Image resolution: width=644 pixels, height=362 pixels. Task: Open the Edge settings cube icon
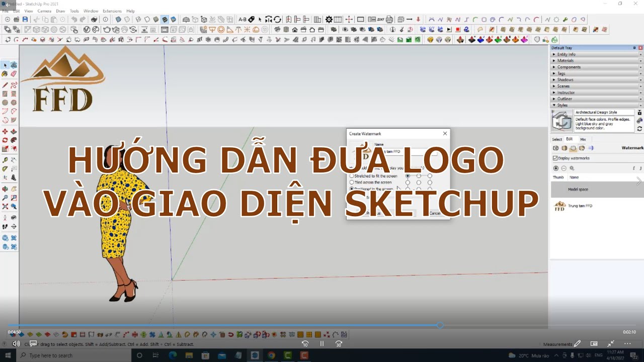coord(556,148)
